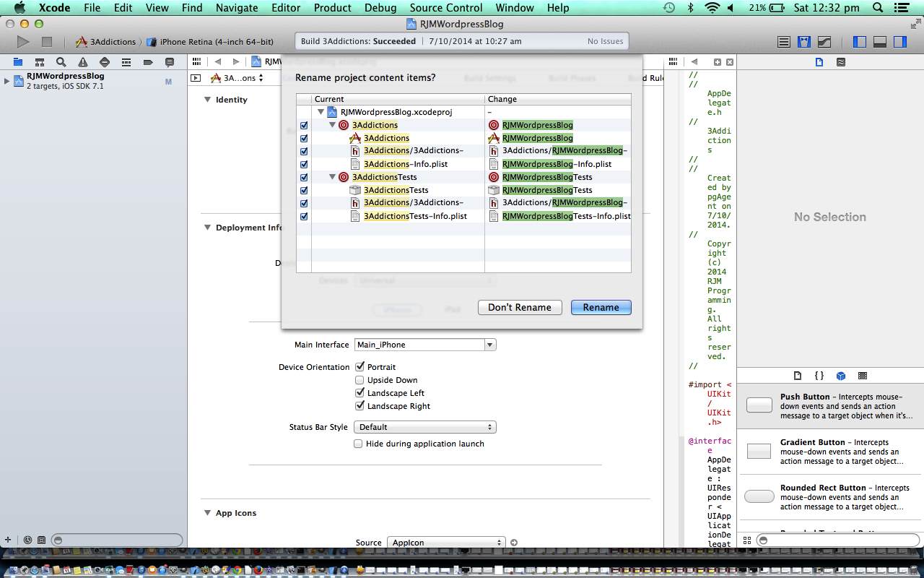Toggle the Navigator pane visibility icon
Screen dimensions: 924x578
point(859,42)
